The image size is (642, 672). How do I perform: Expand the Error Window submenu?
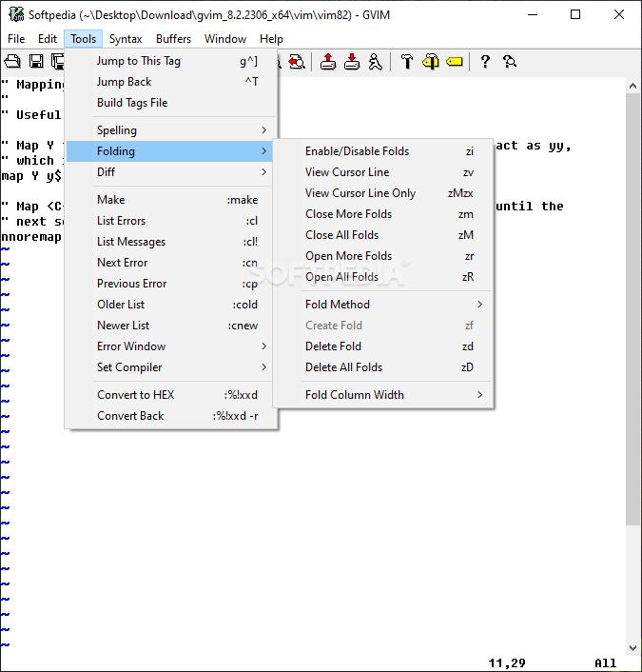(170, 346)
